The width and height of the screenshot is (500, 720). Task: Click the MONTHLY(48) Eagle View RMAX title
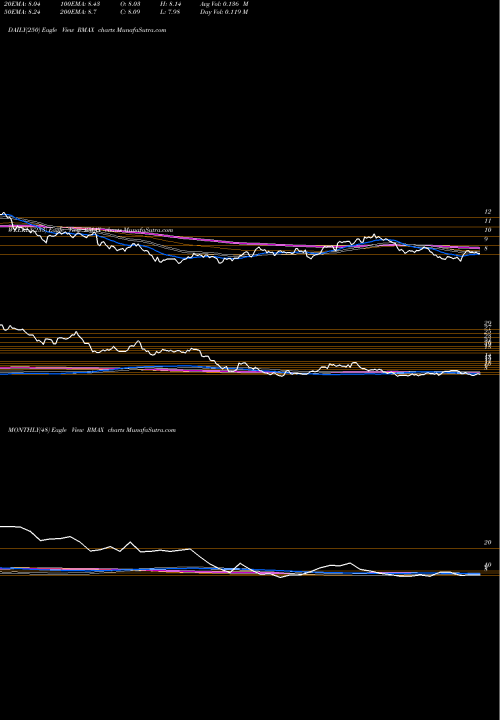[x=92, y=430]
